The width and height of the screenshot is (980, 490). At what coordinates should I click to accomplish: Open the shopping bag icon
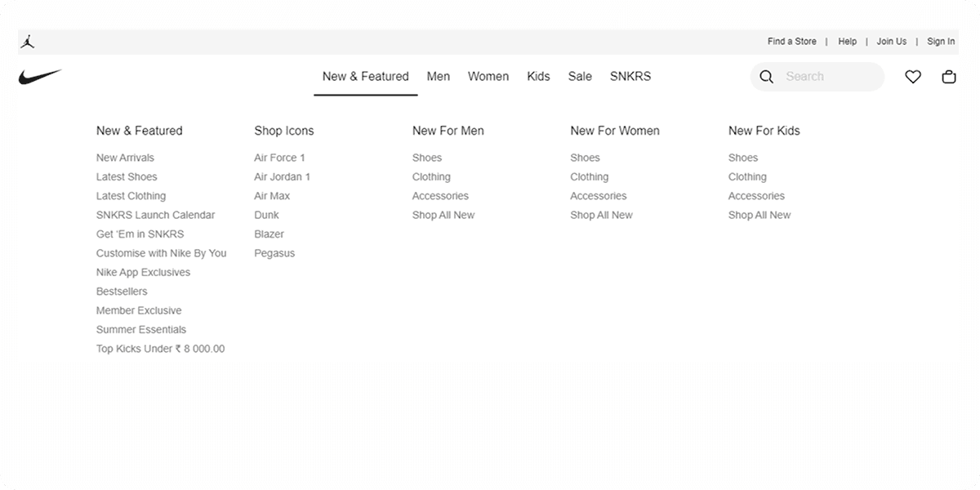[x=949, y=77]
